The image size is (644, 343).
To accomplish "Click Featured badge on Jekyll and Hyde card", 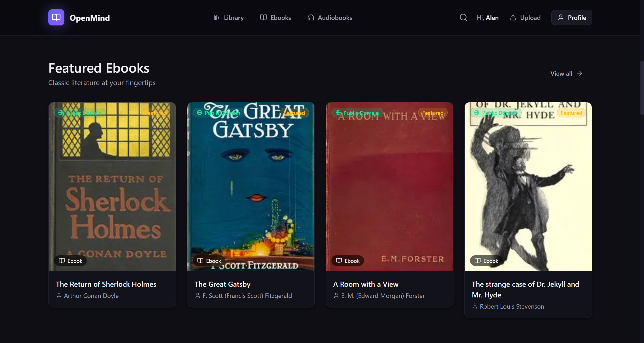I will click(x=571, y=113).
